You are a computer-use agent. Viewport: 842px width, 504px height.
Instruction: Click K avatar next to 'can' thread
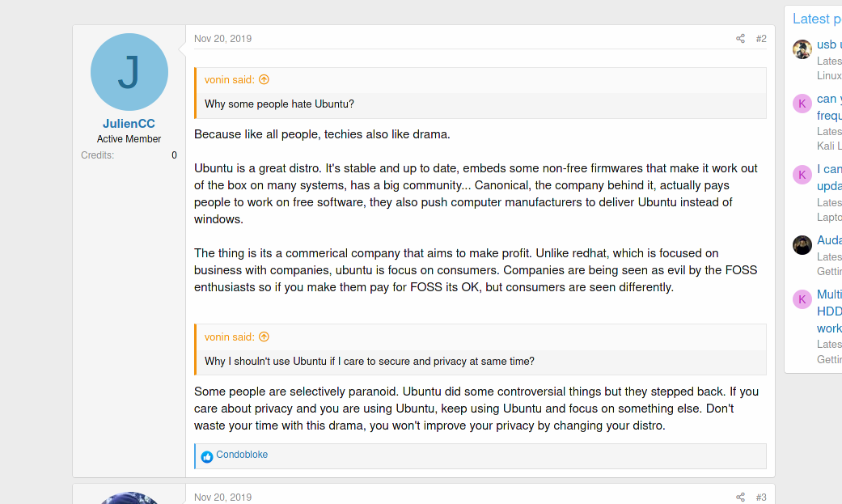(802, 104)
